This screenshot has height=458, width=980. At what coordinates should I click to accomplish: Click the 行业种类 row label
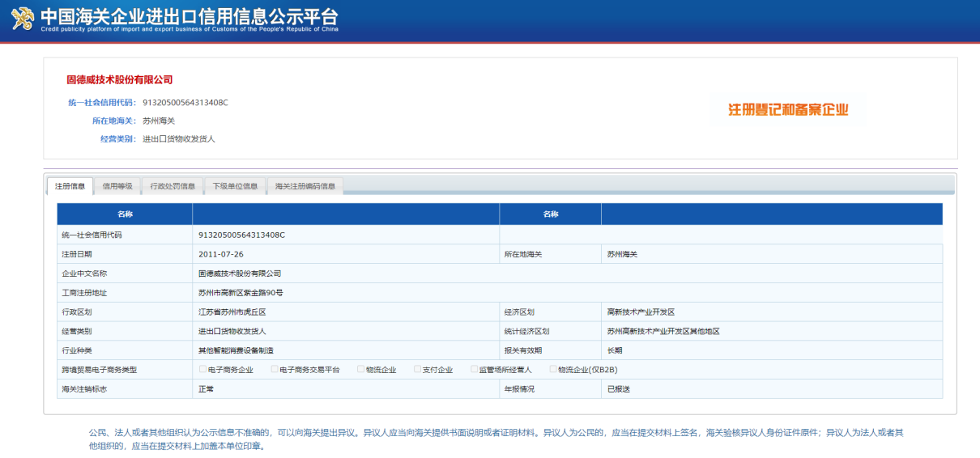click(77, 350)
